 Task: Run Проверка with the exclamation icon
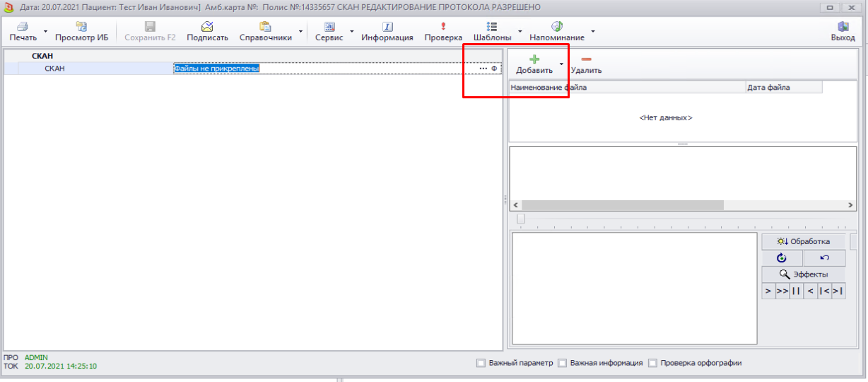click(443, 27)
